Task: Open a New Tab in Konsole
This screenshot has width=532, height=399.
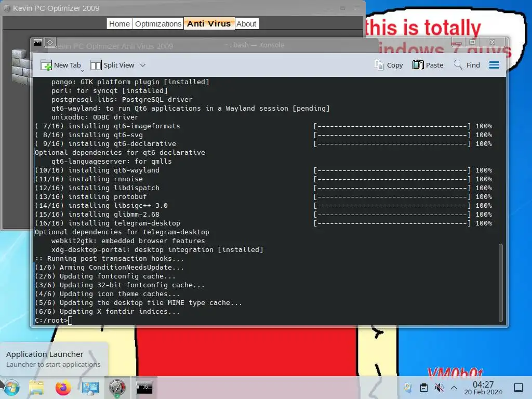Action: pyautogui.click(x=60, y=65)
